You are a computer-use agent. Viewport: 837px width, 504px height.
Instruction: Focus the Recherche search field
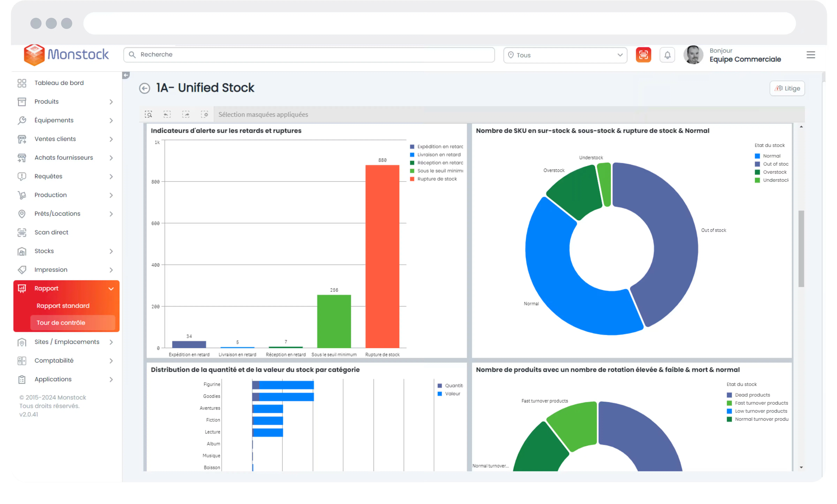pyautogui.click(x=309, y=55)
